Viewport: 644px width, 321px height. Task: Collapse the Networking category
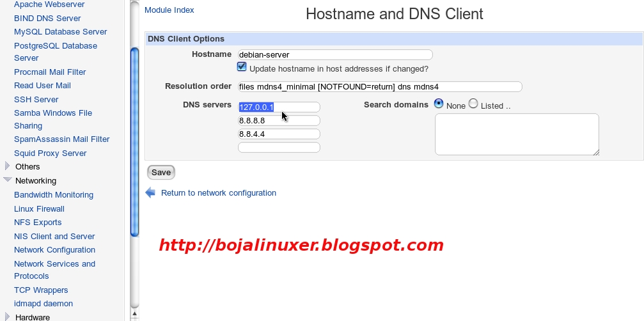click(x=8, y=180)
